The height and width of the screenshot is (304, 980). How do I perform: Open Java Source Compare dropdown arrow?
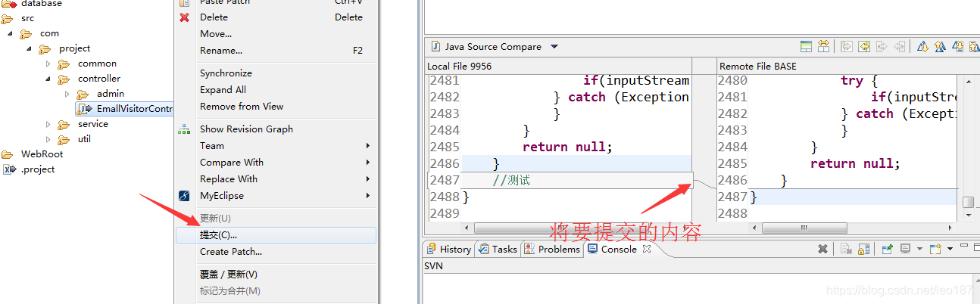(x=554, y=47)
